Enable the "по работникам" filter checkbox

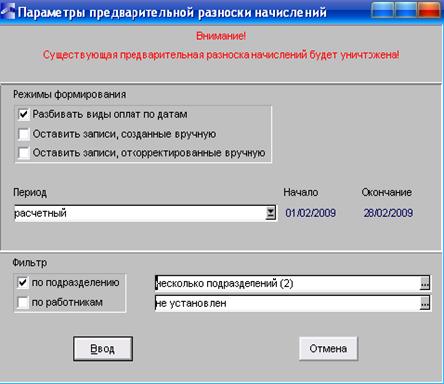pos(22,303)
